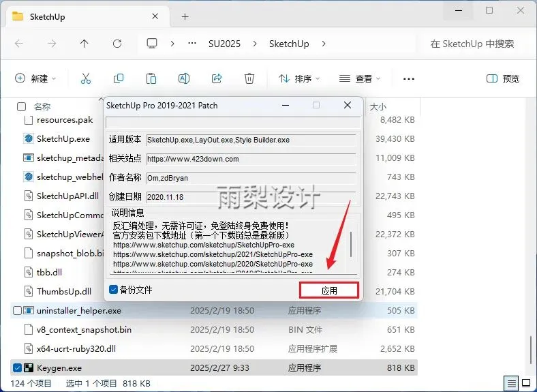Expand chevron after SketchUp in breadcrumb
The width and height of the screenshot is (537, 392).
tap(324, 44)
